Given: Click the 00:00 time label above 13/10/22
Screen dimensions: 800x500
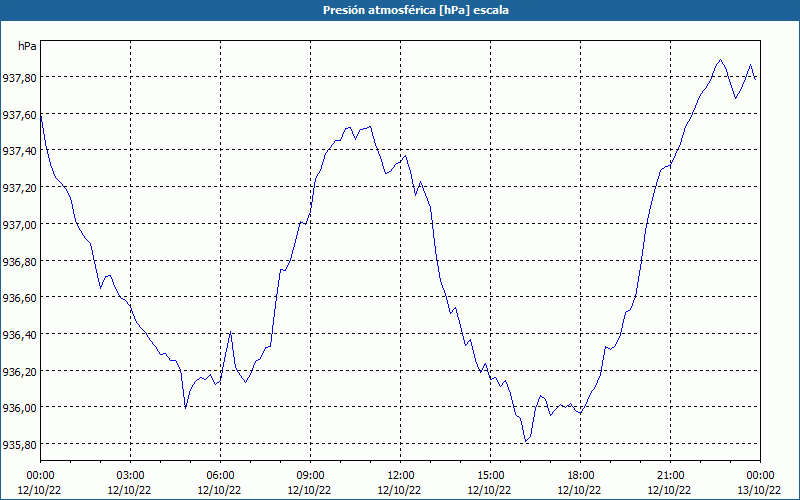Looking at the screenshot, I should (760, 476).
